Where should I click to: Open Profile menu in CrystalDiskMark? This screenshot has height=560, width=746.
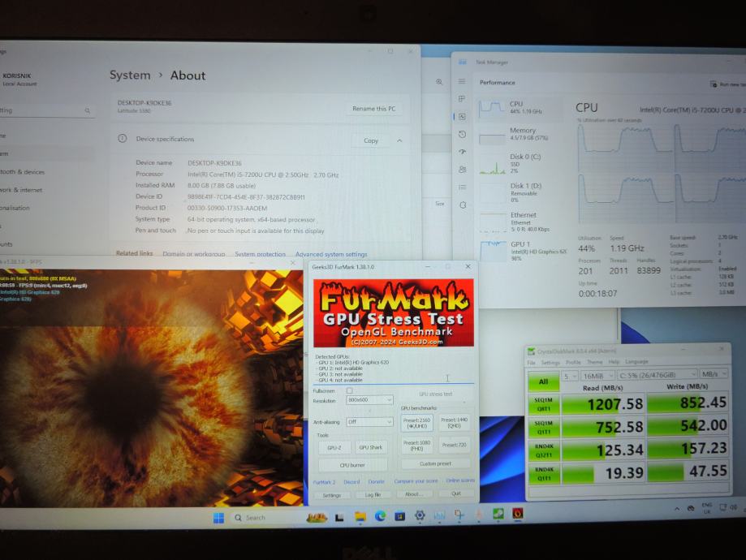(573, 362)
